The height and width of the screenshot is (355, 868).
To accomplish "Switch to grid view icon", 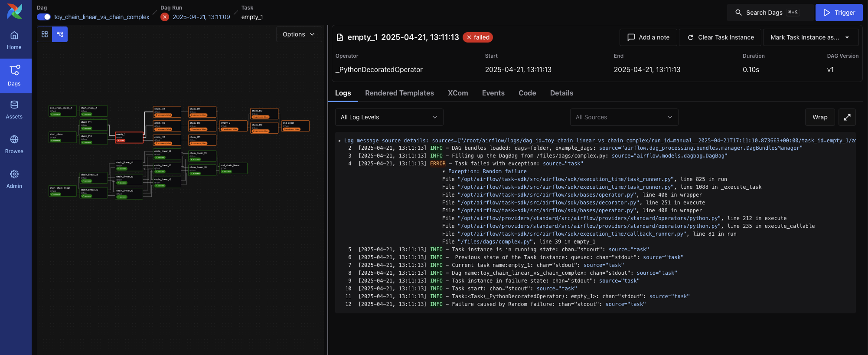I will tap(45, 34).
